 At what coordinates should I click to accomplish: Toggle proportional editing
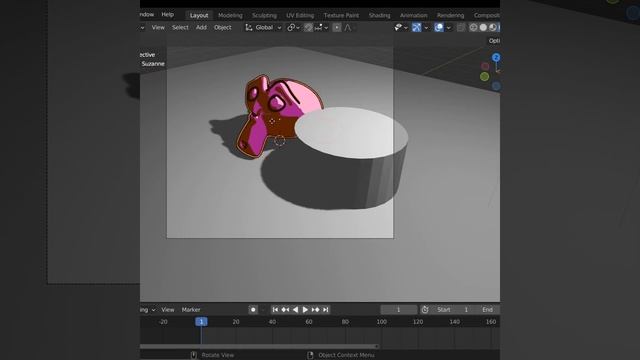[337, 27]
